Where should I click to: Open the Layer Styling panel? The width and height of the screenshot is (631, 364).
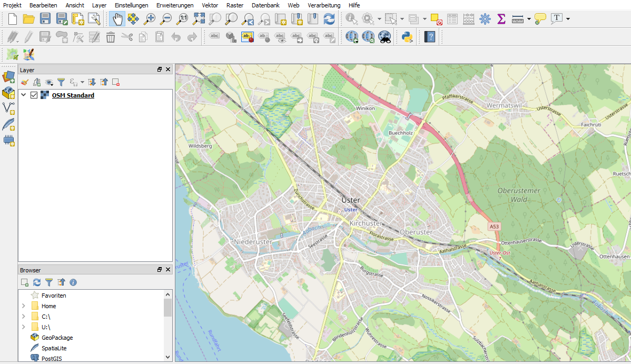(x=24, y=82)
